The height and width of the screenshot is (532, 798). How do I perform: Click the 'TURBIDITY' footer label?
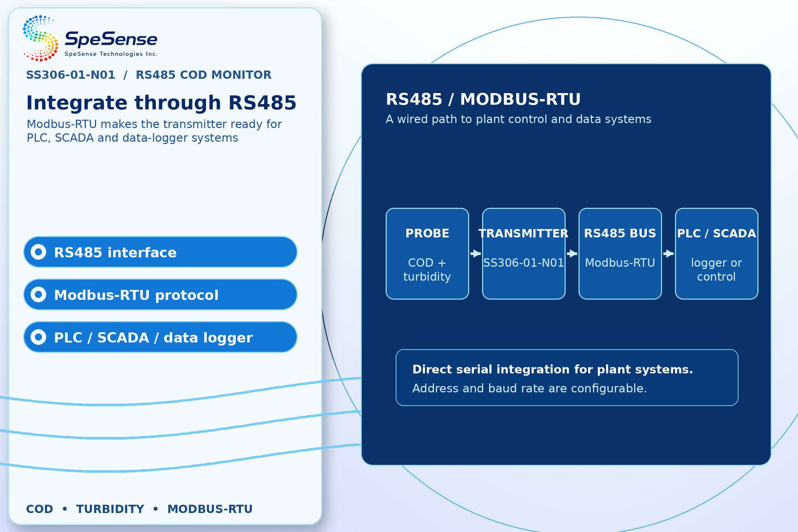click(x=110, y=509)
